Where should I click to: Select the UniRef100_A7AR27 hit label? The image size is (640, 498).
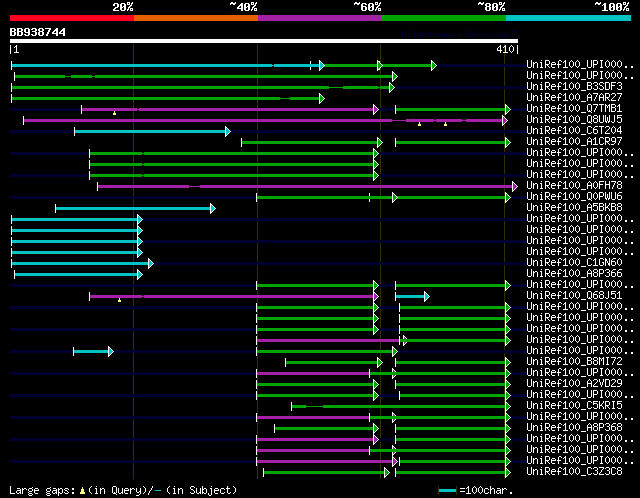pyautogui.click(x=575, y=98)
